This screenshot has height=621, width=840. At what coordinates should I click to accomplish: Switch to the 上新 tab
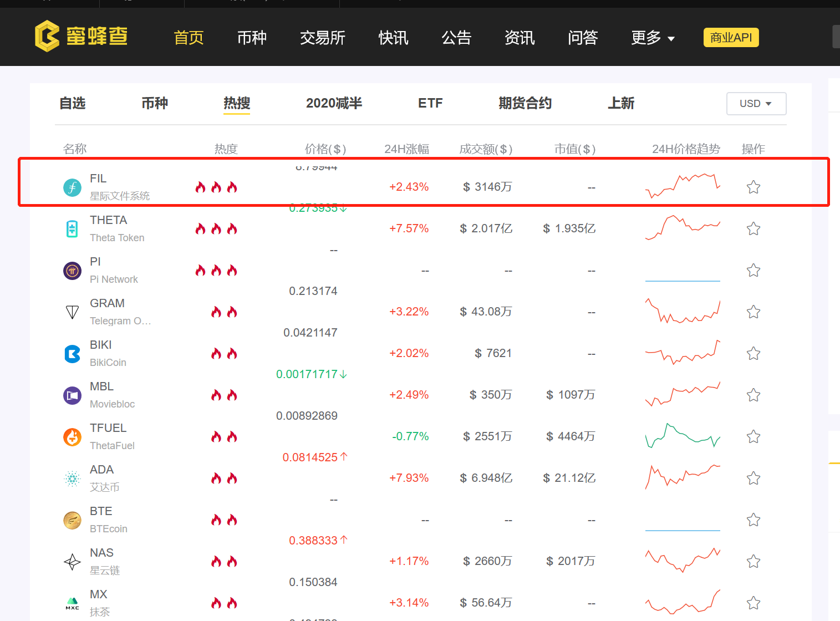pos(621,103)
